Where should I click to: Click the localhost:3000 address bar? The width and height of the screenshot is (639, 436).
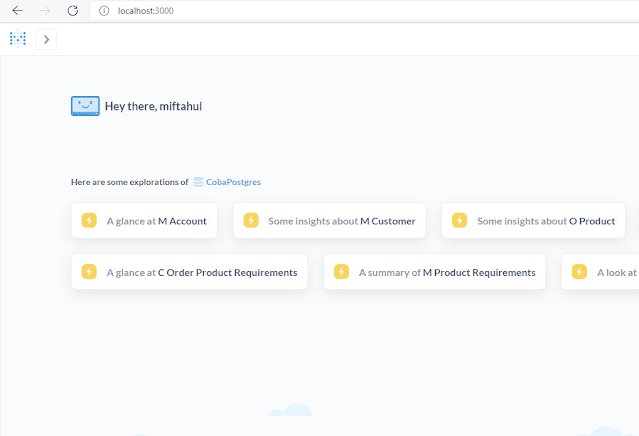[x=364, y=11]
